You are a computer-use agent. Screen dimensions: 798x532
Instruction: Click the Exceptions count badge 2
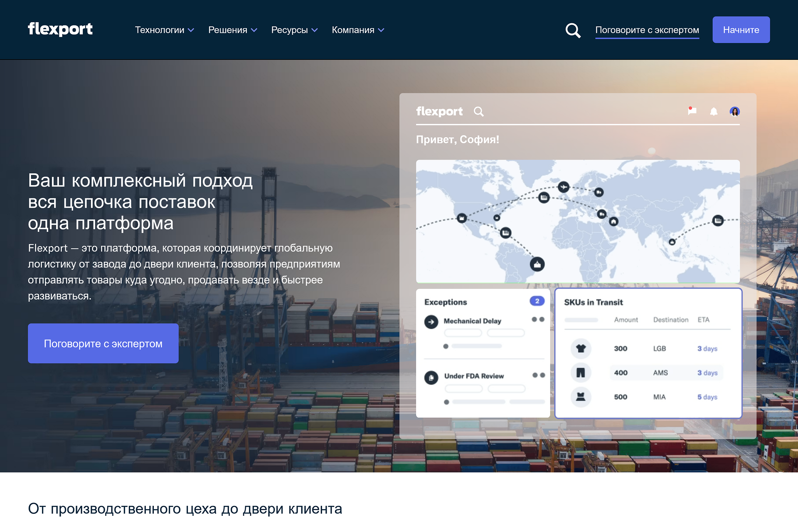point(537,301)
